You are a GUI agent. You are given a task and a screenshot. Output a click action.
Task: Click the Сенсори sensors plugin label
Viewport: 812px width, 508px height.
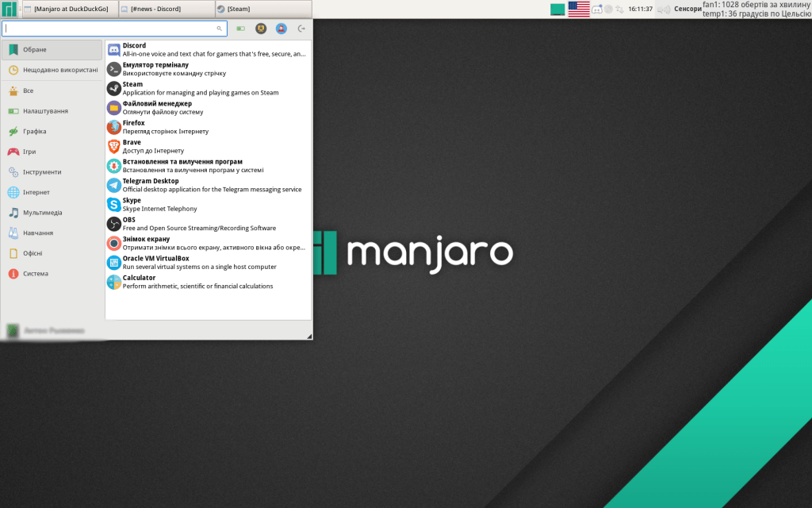point(688,9)
